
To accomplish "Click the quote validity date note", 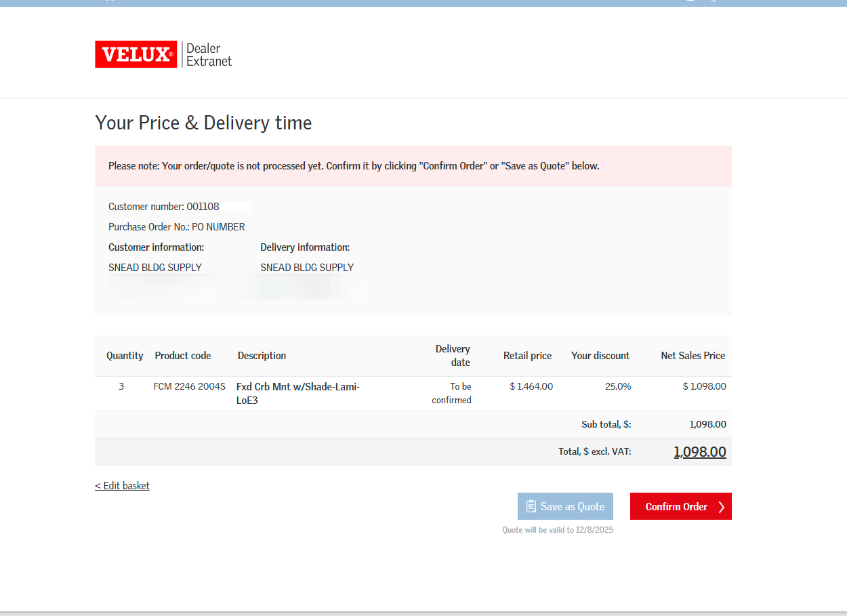I will 558,530.
